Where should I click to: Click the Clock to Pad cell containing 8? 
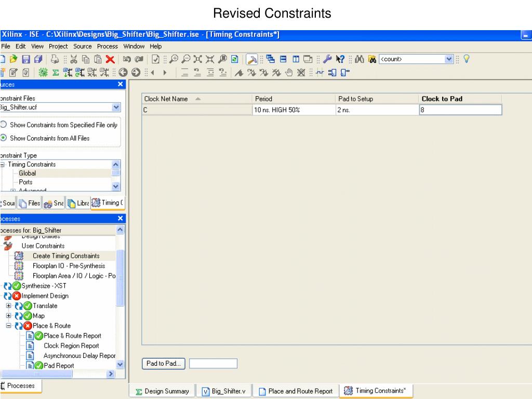460,110
